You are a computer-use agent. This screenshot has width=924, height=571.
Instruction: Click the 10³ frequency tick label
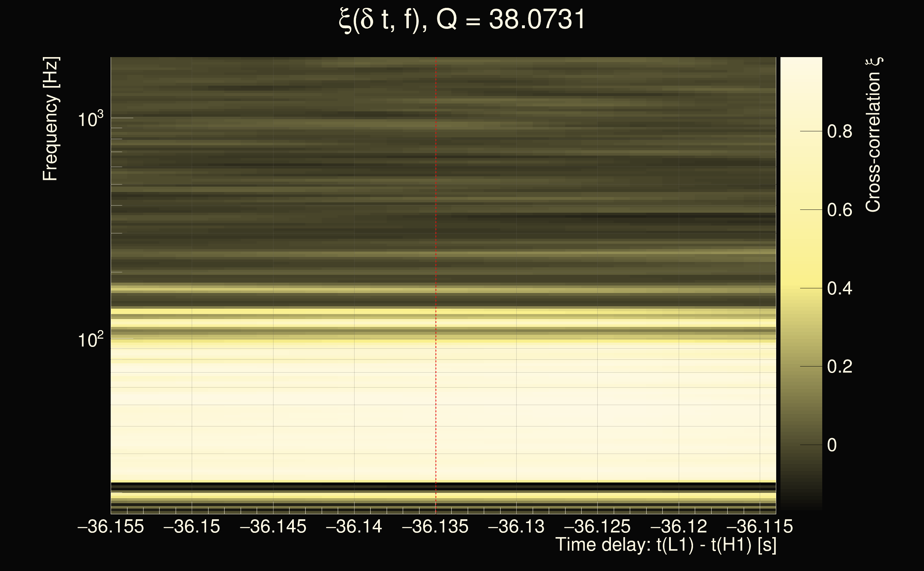[90, 119]
